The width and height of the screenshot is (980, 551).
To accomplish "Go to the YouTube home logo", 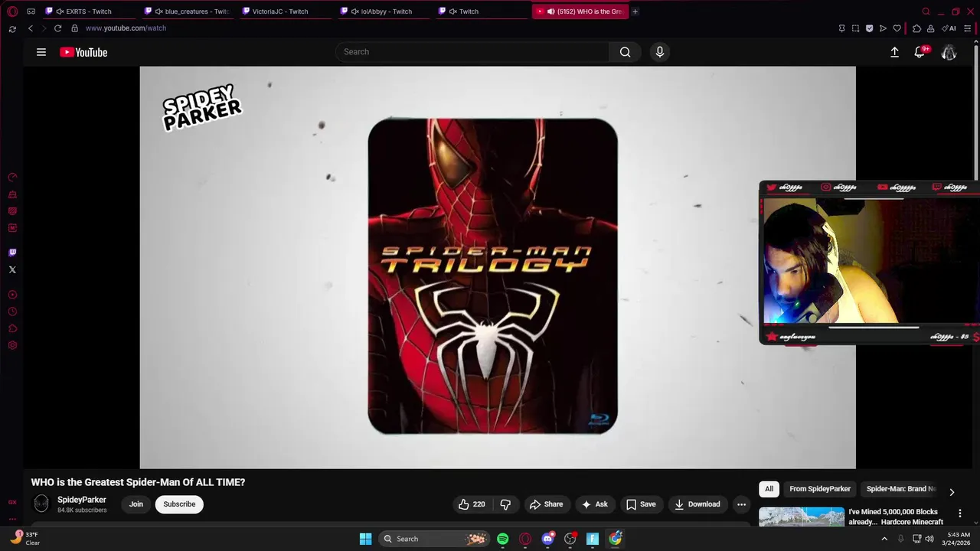I will pyautogui.click(x=83, y=52).
